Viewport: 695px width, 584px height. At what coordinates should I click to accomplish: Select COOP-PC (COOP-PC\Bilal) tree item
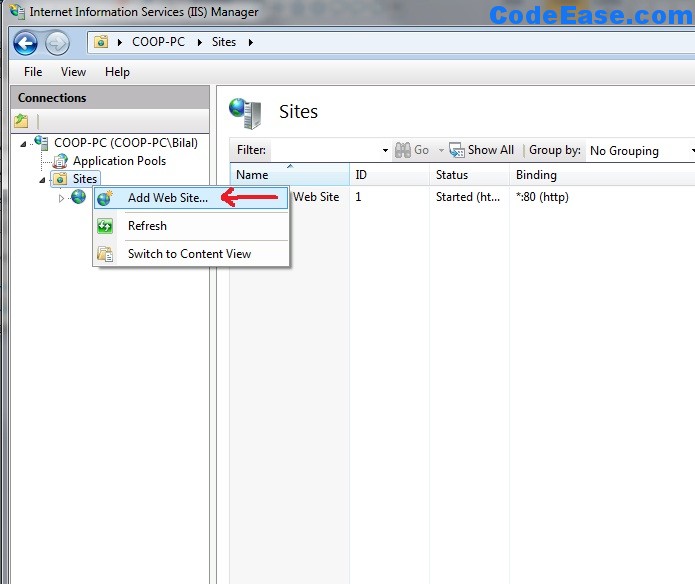pyautogui.click(x=126, y=143)
